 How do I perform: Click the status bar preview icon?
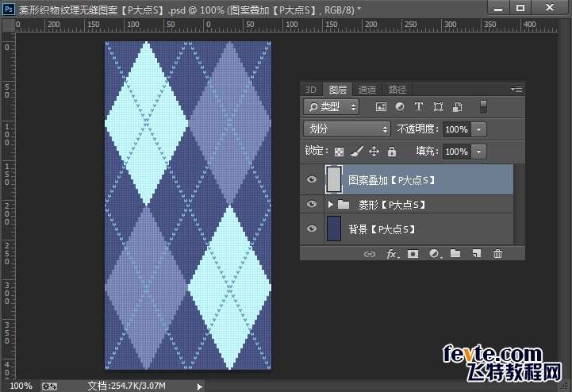tap(49, 386)
